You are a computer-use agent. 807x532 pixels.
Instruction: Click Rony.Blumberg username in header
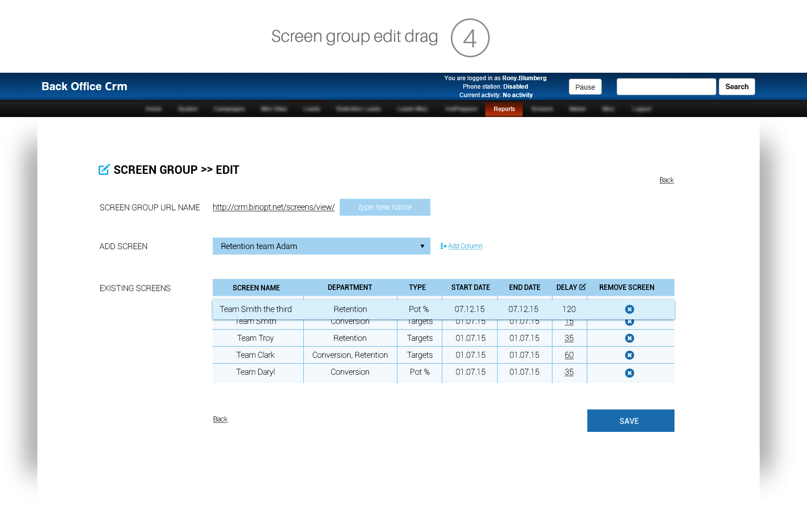coord(525,78)
